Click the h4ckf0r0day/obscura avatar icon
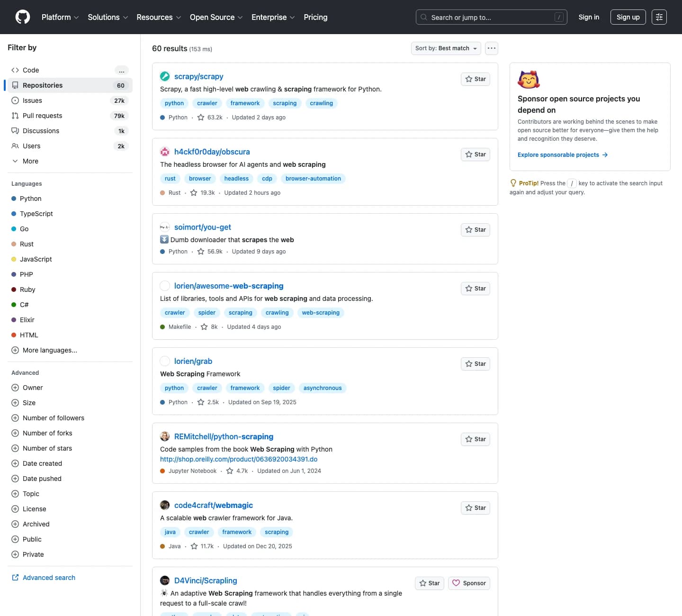The width and height of the screenshot is (682, 616). [x=165, y=152]
